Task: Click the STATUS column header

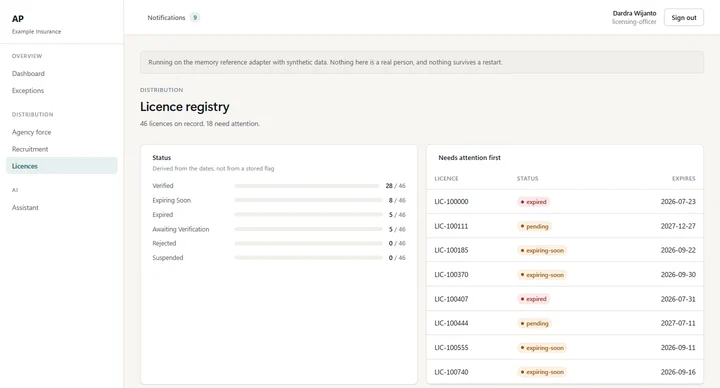Action: (x=527, y=178)
